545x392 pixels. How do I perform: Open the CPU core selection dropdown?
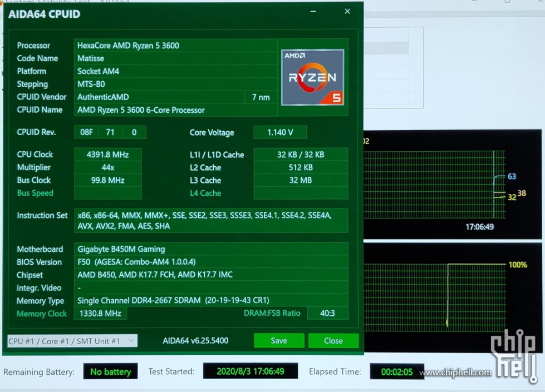(72, 341)
